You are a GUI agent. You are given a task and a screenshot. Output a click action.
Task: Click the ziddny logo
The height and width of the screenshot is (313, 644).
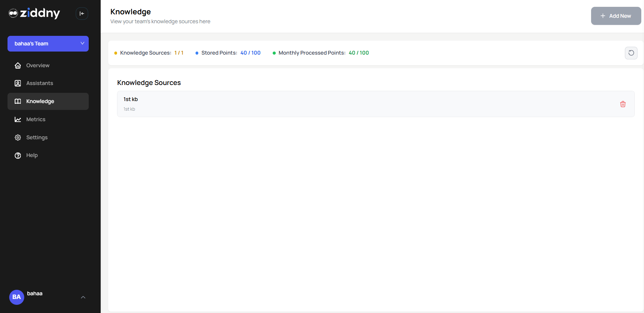click(34, 13)
